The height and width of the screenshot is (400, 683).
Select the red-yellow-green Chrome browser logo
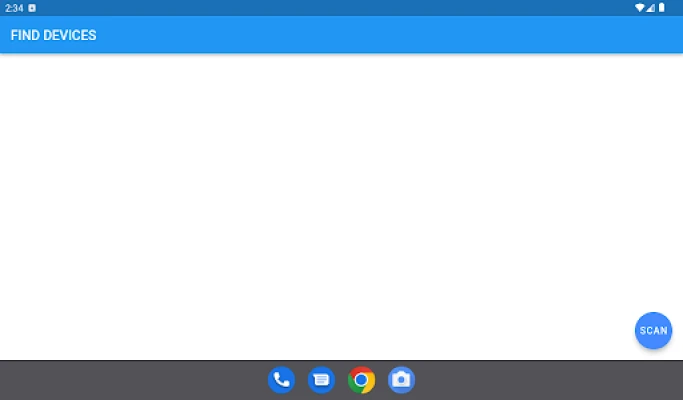click(x=361, y=380)
